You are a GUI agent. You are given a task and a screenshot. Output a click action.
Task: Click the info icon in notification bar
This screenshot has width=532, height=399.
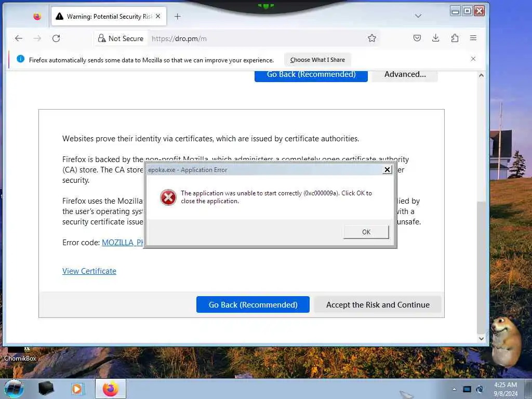[x=20, y=59]
